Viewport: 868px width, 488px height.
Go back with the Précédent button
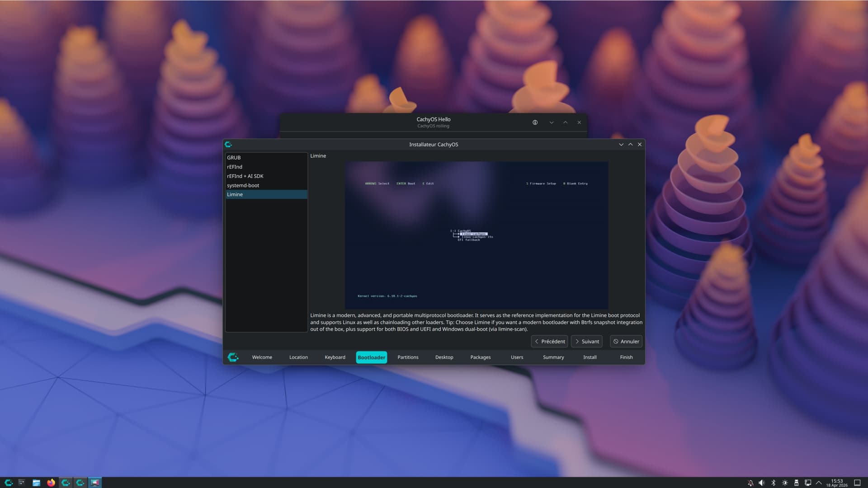549,342
